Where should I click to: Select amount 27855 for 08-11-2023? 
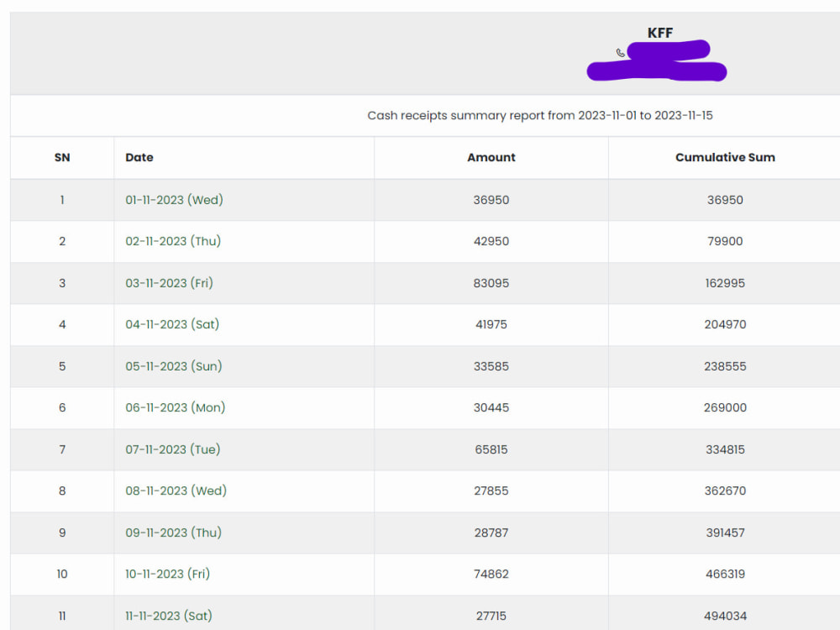[491, 491]
